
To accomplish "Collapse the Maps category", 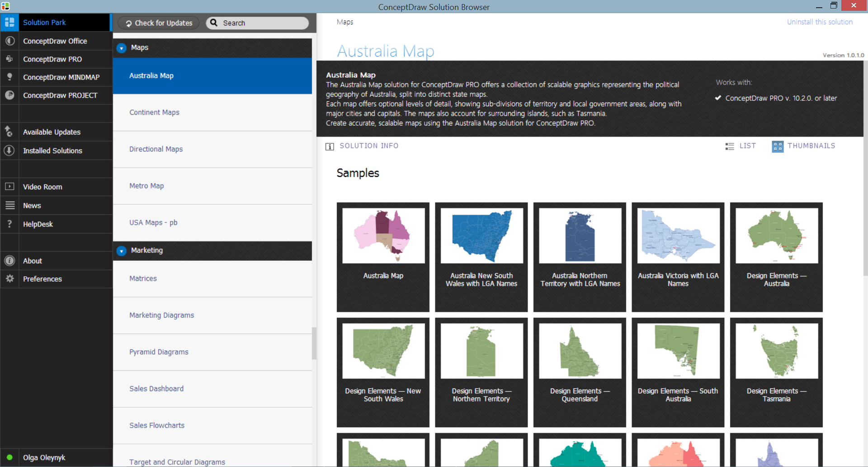I will (x=121, y=48).
